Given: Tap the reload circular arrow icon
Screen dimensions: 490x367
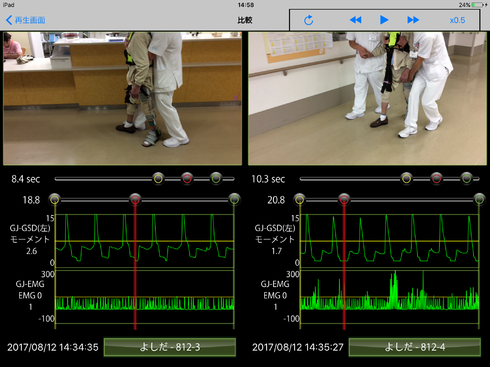Looking at the screenshot, I should 309,20.
